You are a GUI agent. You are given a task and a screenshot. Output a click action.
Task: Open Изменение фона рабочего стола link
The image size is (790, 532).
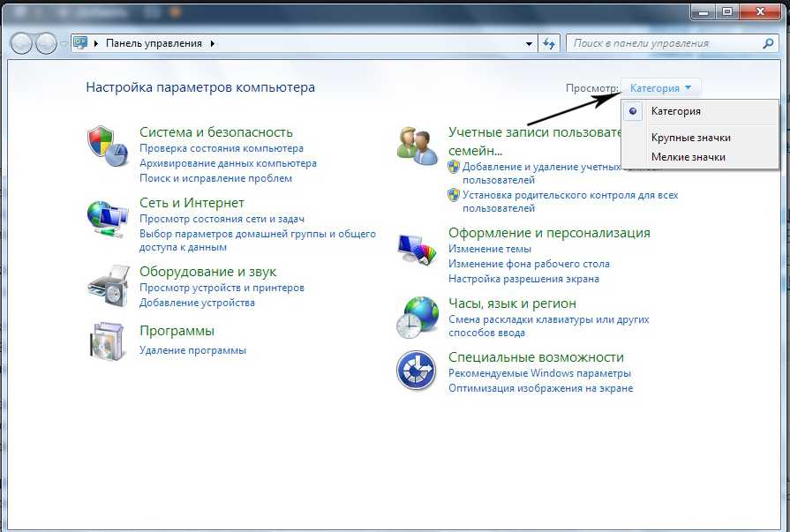pos(529,264)
